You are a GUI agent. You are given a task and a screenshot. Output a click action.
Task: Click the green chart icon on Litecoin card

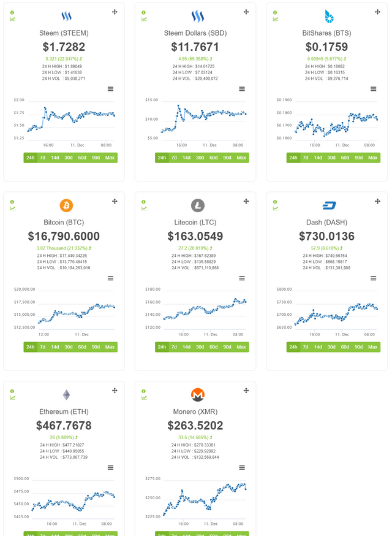coord(144,209)
